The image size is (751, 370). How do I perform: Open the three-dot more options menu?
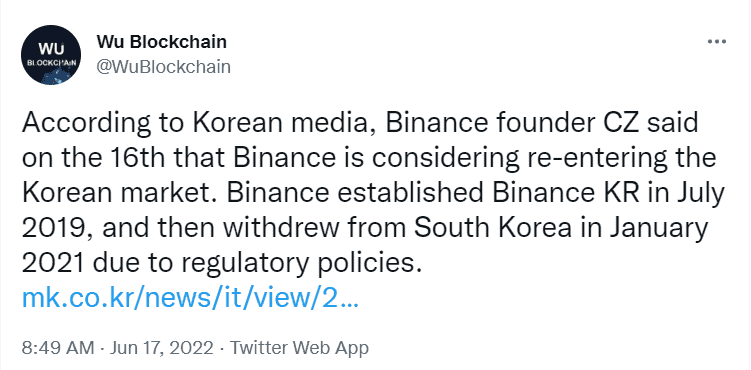(x=717, y=42)
